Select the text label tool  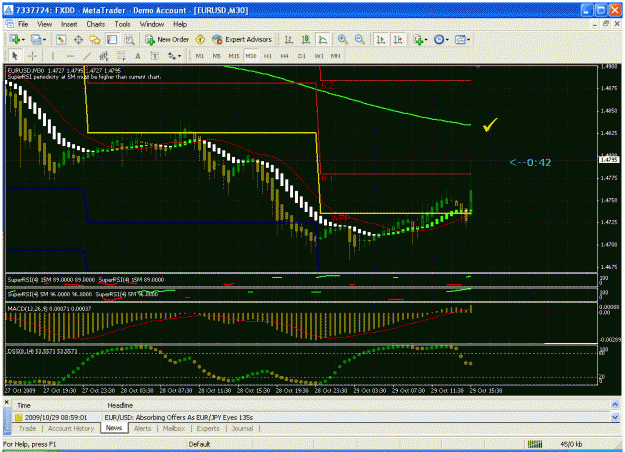155,56
